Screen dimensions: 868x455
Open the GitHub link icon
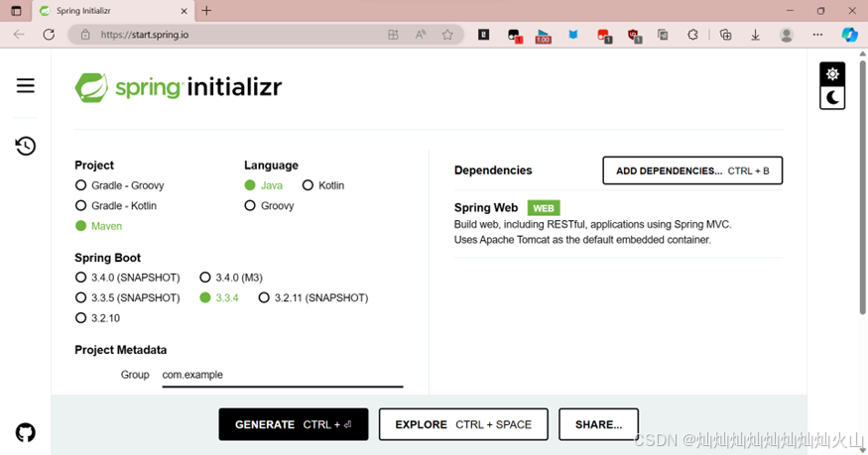(x=26, y=432)
